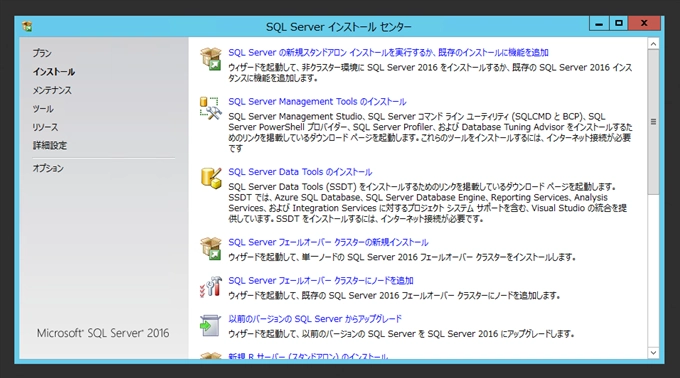Click the SQL Server Data Tools icon

pyautogui.click(x=211, y=178)
